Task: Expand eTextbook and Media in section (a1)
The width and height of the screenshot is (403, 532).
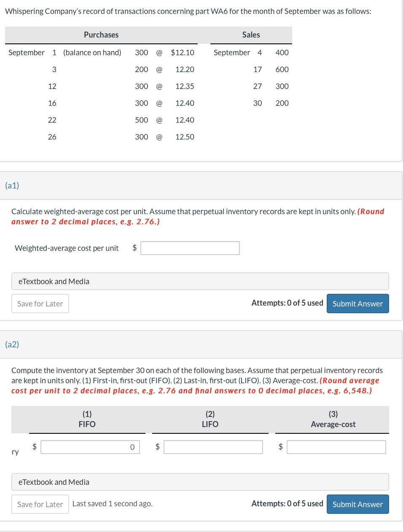Action: [54, 281]
